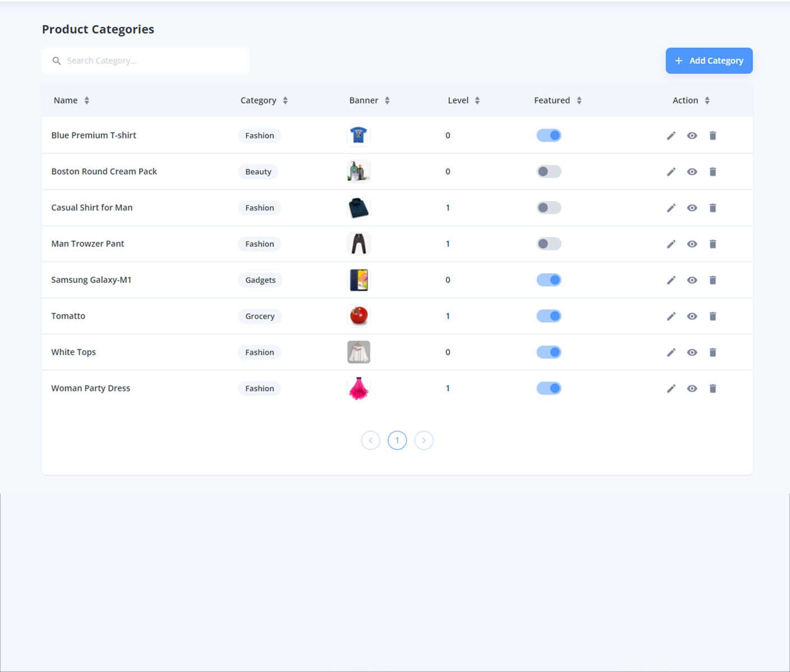This screenshot has height=672, width=790.
Task: Open page 1 in pagination
Action: [x=397, y=440]
